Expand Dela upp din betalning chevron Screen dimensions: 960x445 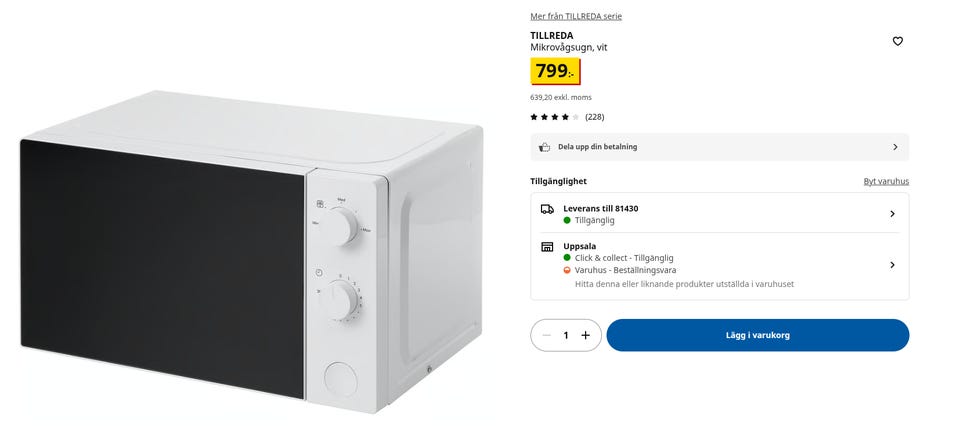pos(895,147)
